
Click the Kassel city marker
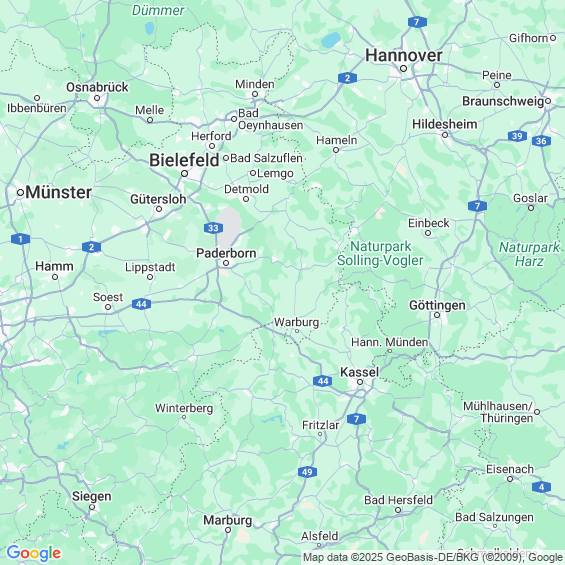(360, 382)
